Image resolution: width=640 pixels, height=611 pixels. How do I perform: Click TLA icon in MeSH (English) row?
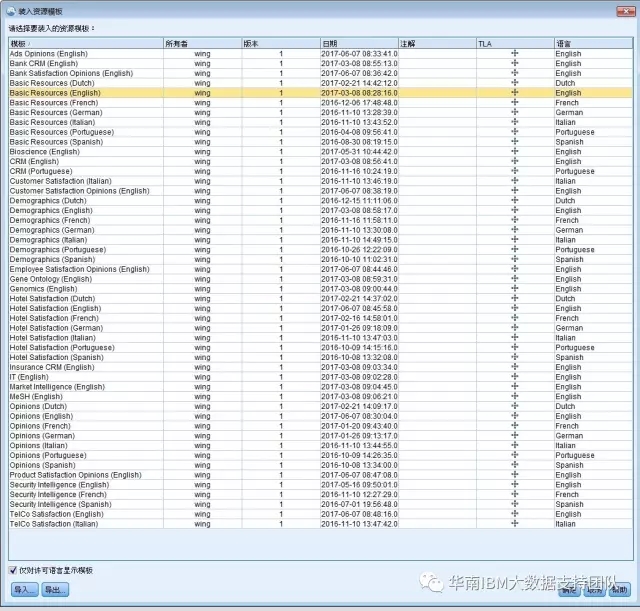tap(515, 396)
